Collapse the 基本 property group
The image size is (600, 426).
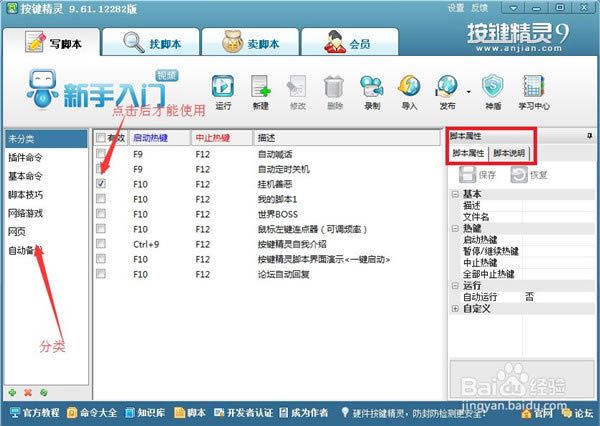455,194
